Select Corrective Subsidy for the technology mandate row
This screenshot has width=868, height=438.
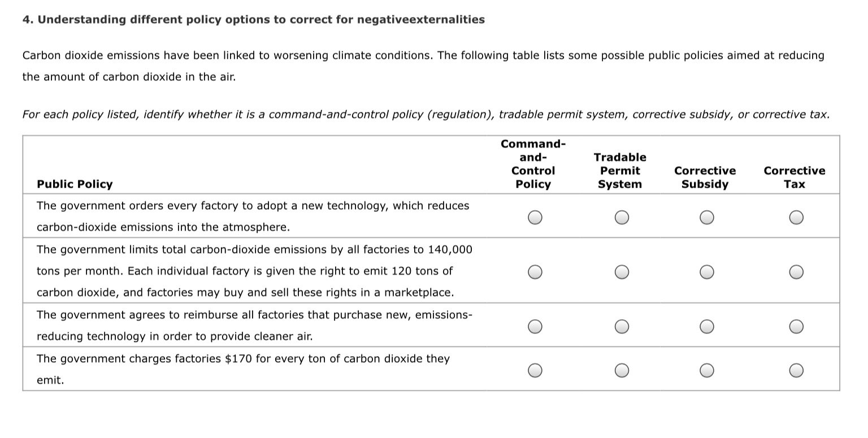tap(707, 216)
